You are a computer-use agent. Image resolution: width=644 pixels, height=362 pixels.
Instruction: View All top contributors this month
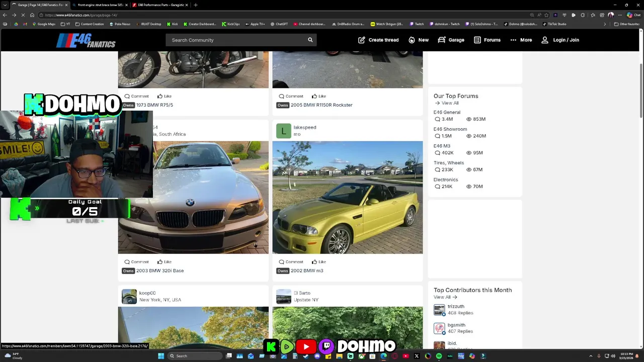(x=445, y=297)
